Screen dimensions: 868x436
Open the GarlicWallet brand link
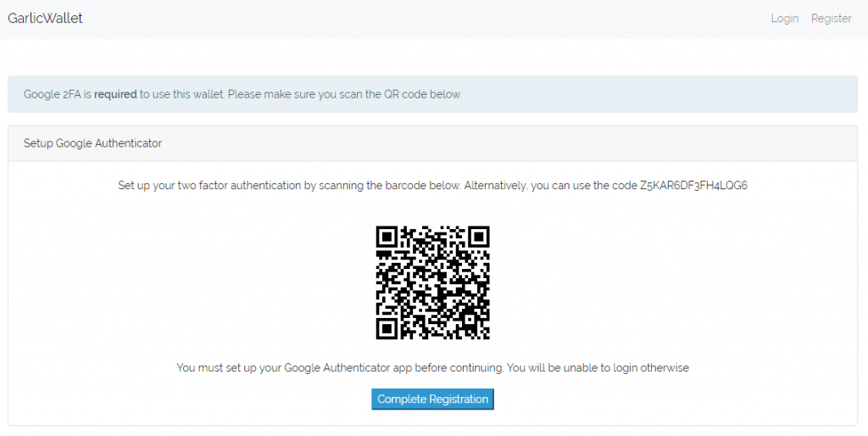45,18
